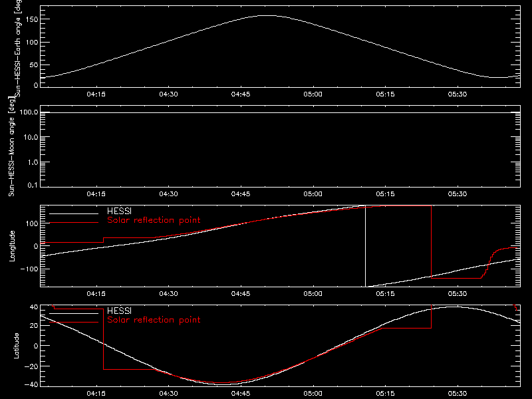Click 05:15 time label under Latitude plot
The width and height of the screenshot is (532, 399).
point(385,394)
